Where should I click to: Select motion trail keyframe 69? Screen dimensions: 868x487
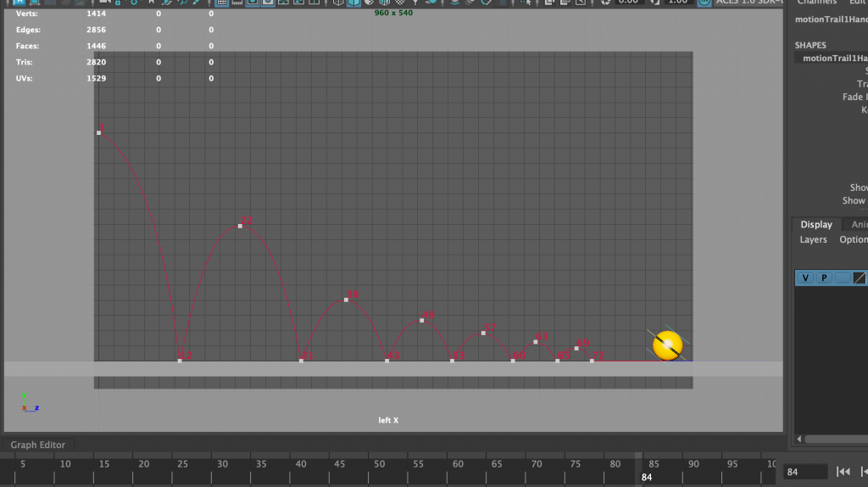[x=576, y=349]
